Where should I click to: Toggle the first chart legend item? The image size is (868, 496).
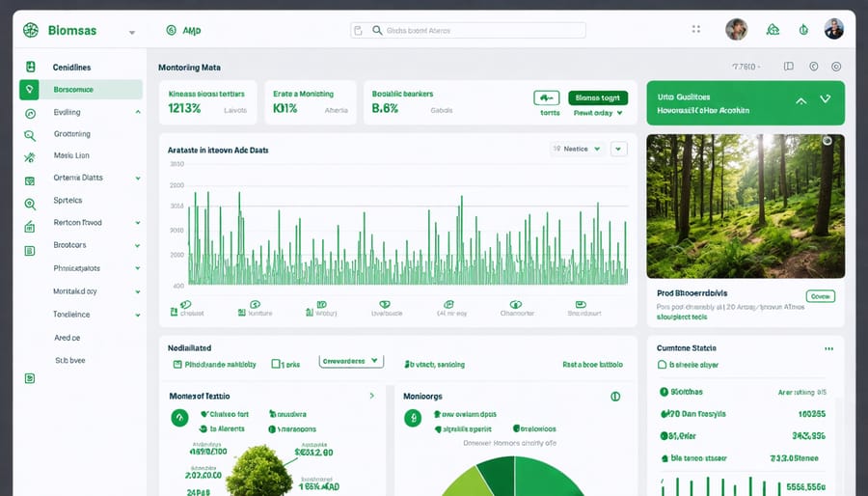187,309
